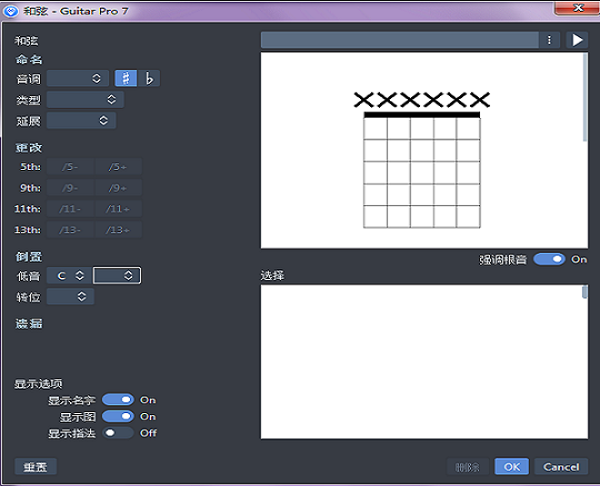Disable the 显示名字 toggle
This screenshot has height=486, width=600.
click(118, 400)
